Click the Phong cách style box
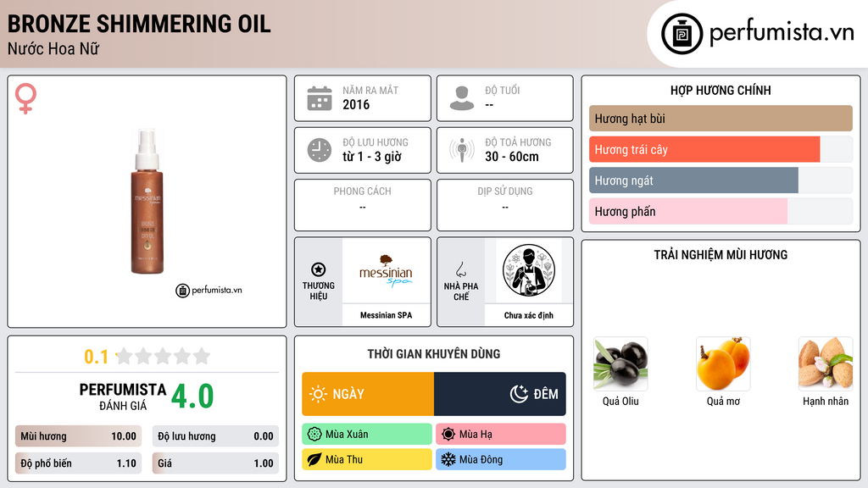868x488 pixels. pos(363,205)
